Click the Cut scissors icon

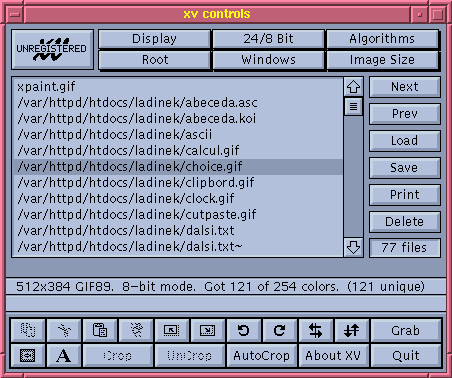pos(64,330)
